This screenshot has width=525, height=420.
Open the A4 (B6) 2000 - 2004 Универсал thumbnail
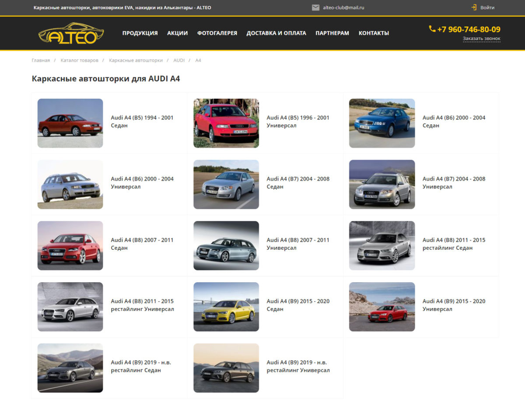click(x=70, y=184)
